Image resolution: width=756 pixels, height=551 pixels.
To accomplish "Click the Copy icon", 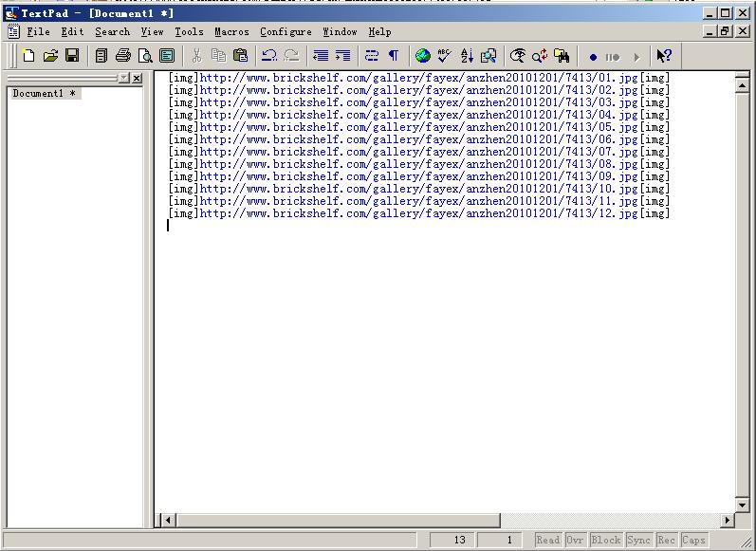I will pos(218,56).
